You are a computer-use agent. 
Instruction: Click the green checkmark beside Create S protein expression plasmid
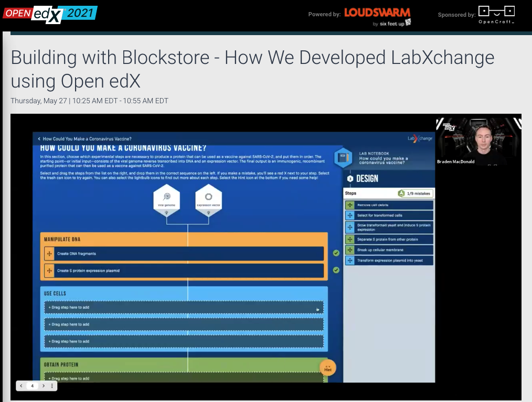pos(336,270)
